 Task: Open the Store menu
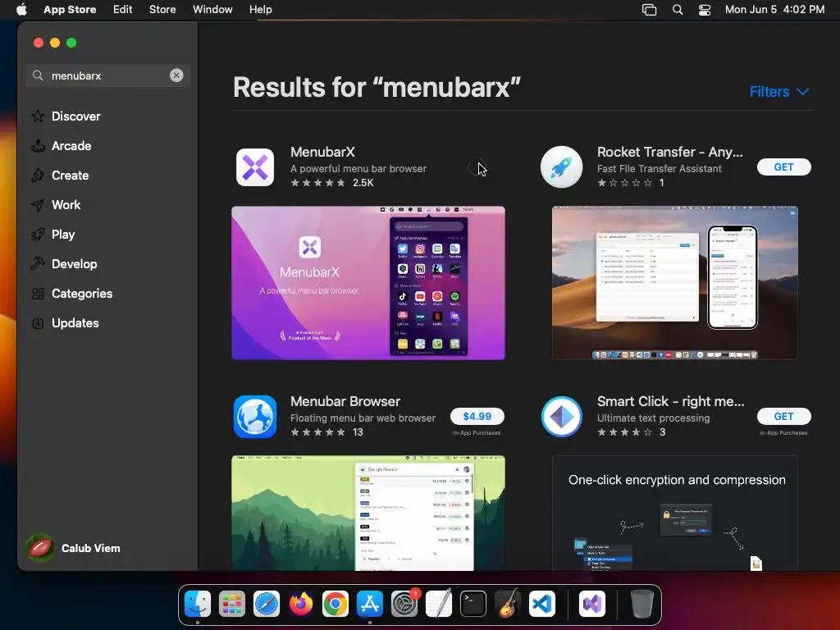pyautogui.click(x=162, y=9)
